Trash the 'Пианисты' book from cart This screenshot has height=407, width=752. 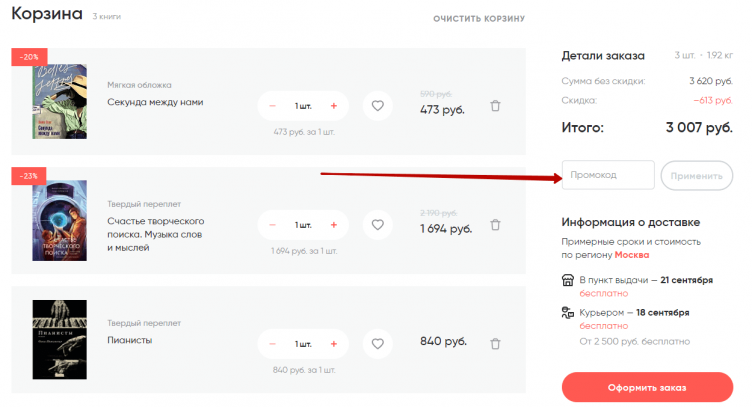coord(495,344)
